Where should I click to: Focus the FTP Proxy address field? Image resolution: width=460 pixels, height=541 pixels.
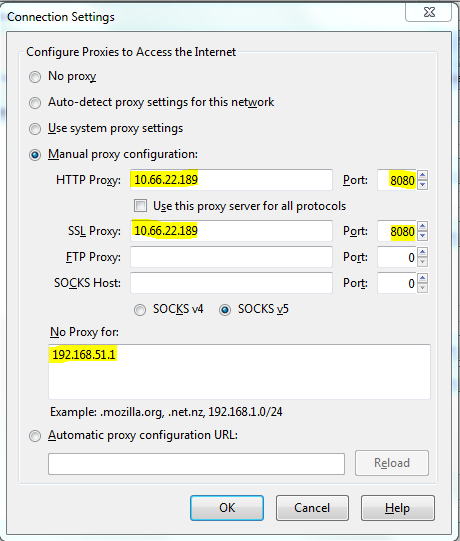(x=231, y=257)
